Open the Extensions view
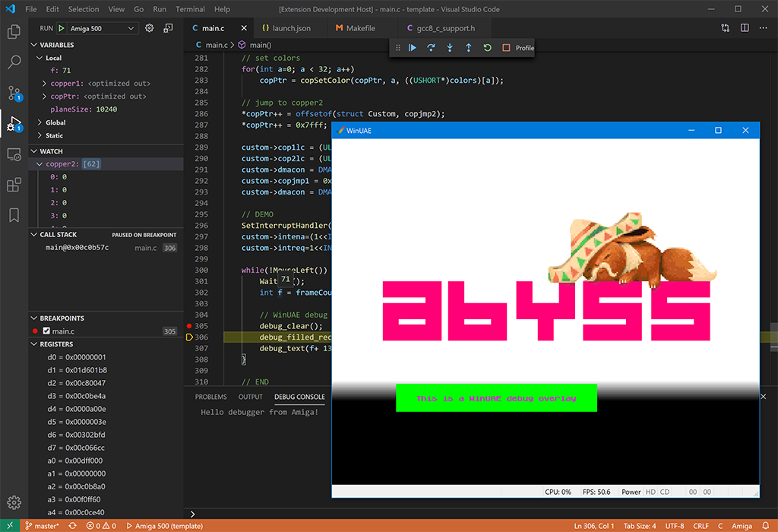The image size is (778, 532). [14, 185]
